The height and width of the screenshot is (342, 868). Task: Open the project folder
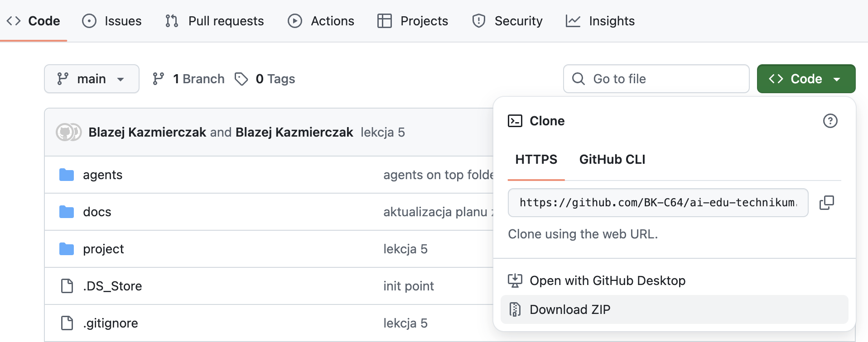coord(103,249)
